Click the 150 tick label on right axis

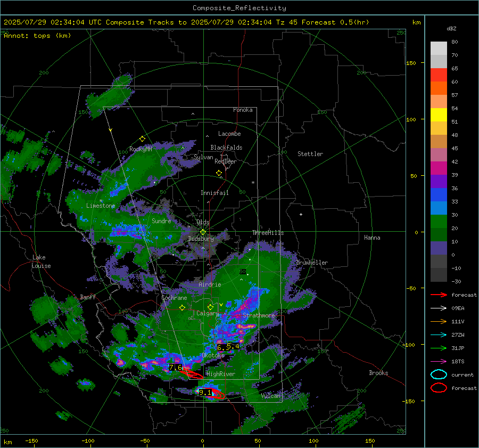click(411, 63)
